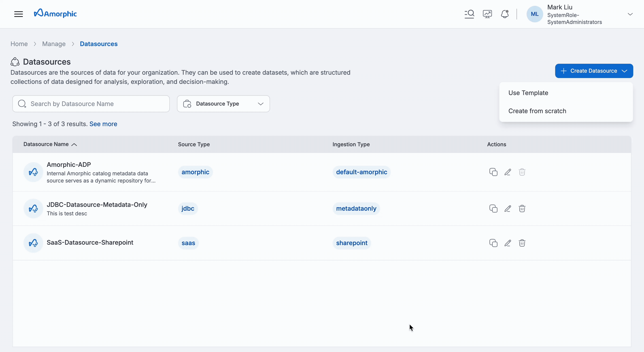The width and height of the screenshot is (644, 352).
Task: Expand the Datasource Type filter dropdown
Action: point(223,104)
